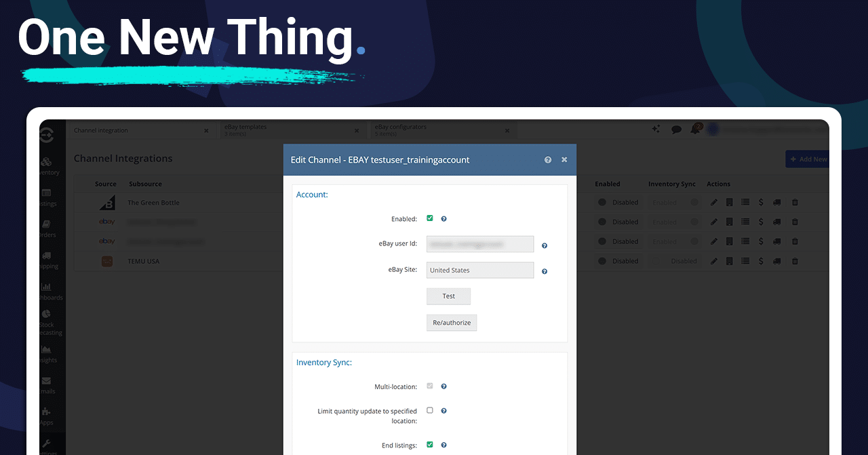The image size is (868, 455).
Task: Close the Edit Channel dialog
Action: point(564,160)
